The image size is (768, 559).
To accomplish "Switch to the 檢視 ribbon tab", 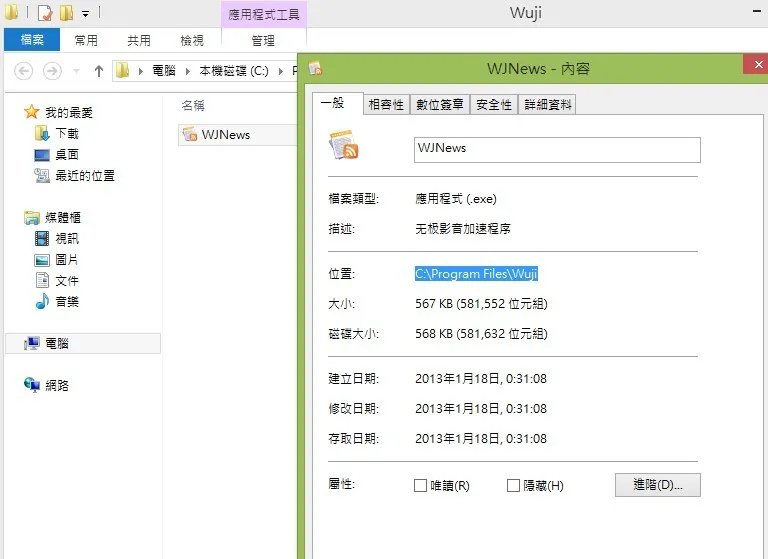I will click(192, 40).
